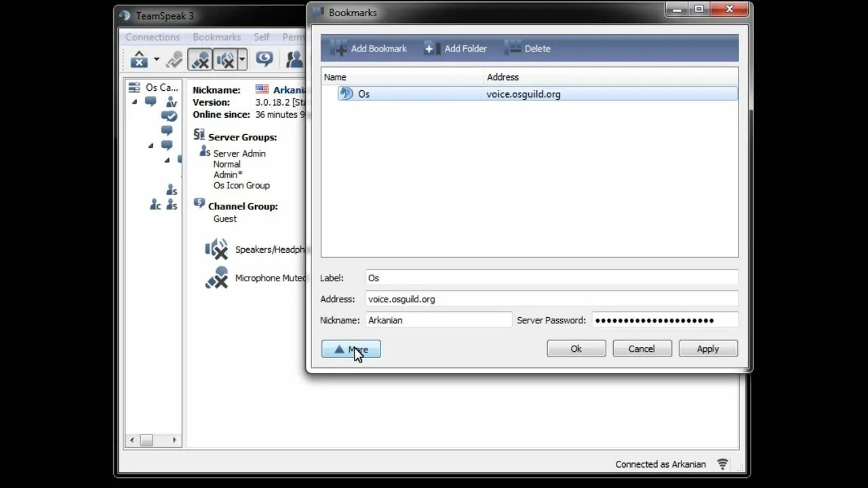Collapse the first channel in server tree

(134, 102)
